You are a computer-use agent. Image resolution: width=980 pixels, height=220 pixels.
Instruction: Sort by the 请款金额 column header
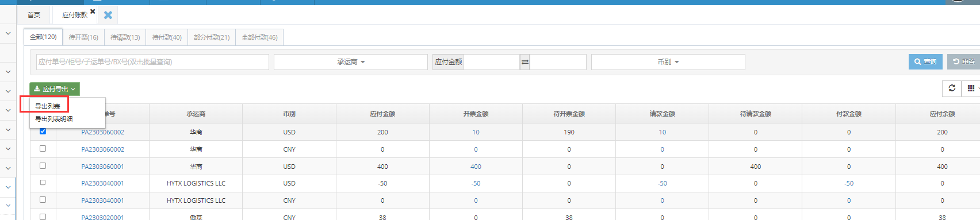point(662,114)
